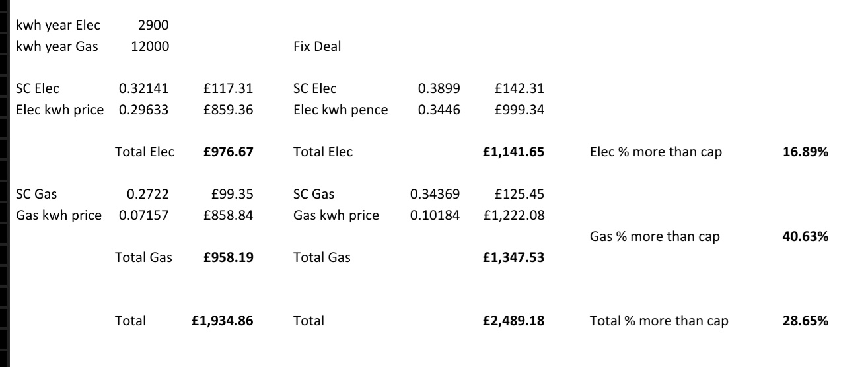Click the fix deal Total £2,489.18 cell
The image size is (868, 367).
pyautogui.click(x=514, y=321)
